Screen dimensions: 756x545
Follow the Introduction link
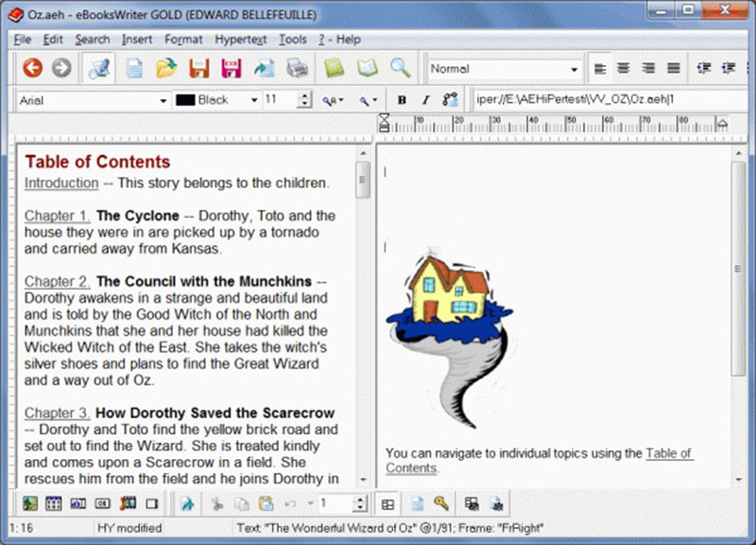point(61,183)
